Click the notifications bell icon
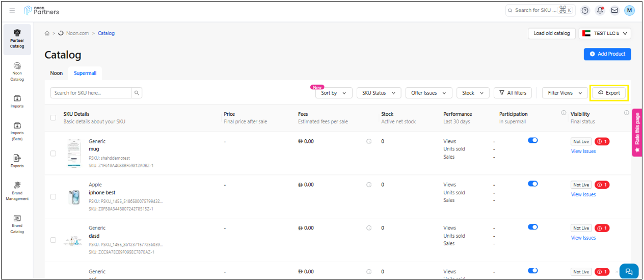Image resolution: width=644 pixels, height=280 pixels. click(x=600, y=10)
